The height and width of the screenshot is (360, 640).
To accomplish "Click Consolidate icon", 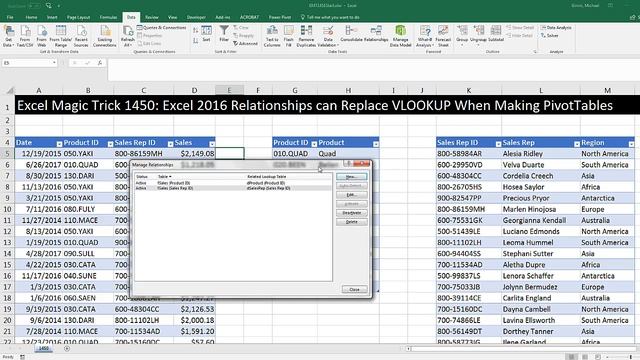I will click(351, 34).
